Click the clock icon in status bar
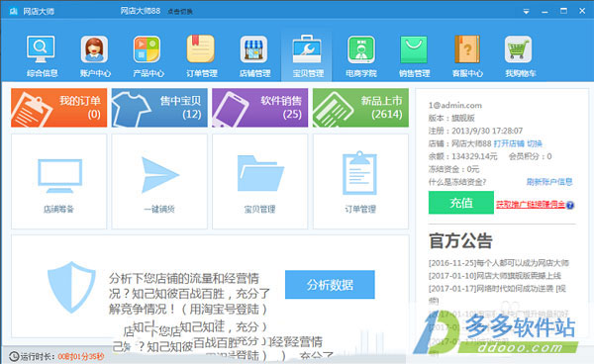 coord(14,356)
